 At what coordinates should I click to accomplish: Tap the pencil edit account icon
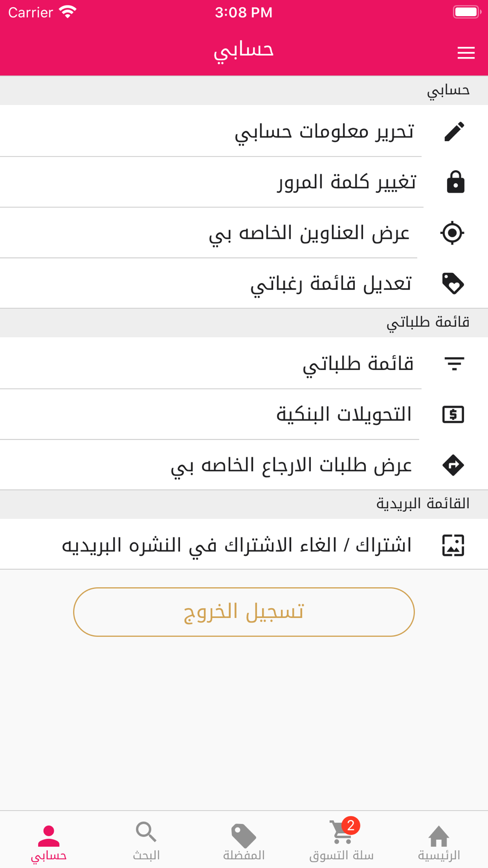click(454, 131)
